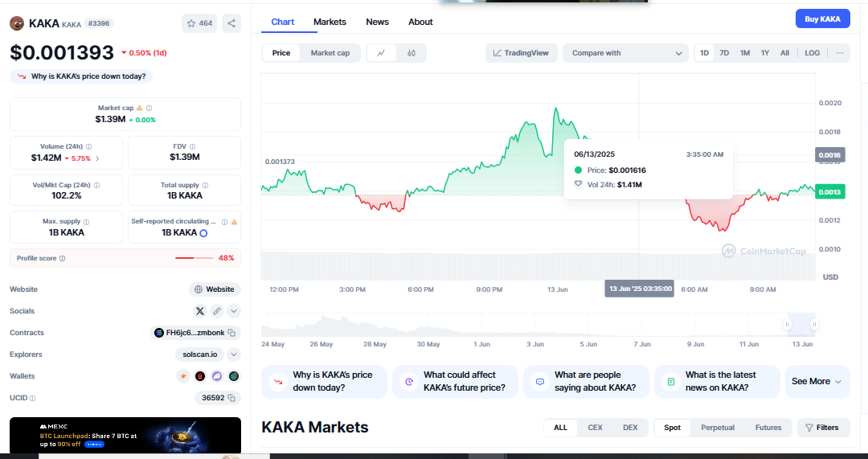Expand the Explorers dropdown chevron
The height and width of the screenshot is (459, 868).
tap(234, 355)
